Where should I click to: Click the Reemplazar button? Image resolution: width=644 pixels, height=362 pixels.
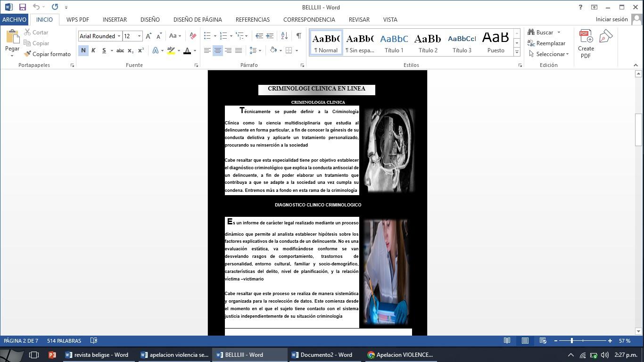(547, 43)
